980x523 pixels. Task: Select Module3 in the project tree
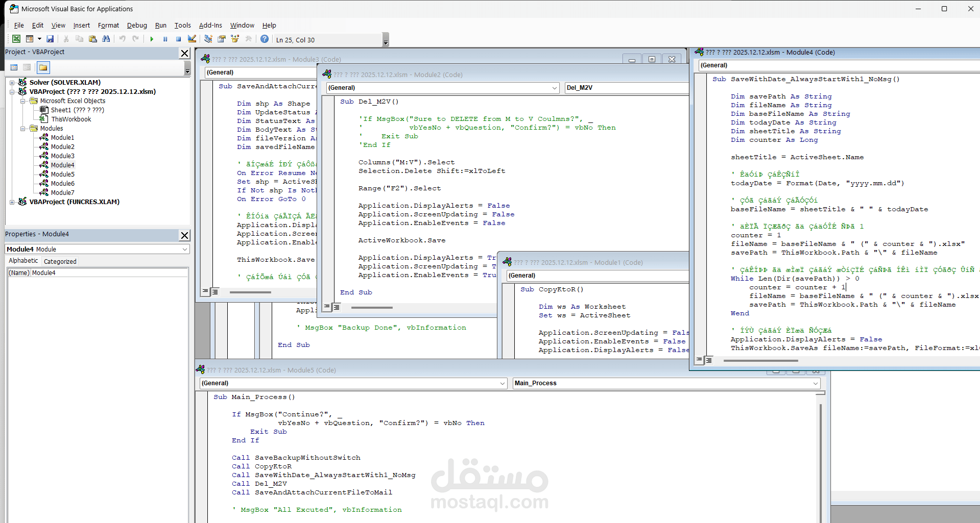62,156
